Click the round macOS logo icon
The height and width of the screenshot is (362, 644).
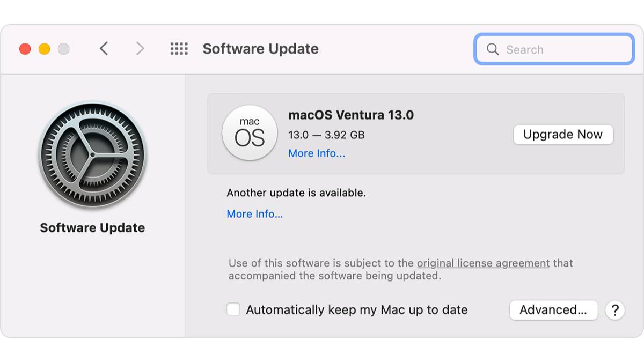pos(250,133)
